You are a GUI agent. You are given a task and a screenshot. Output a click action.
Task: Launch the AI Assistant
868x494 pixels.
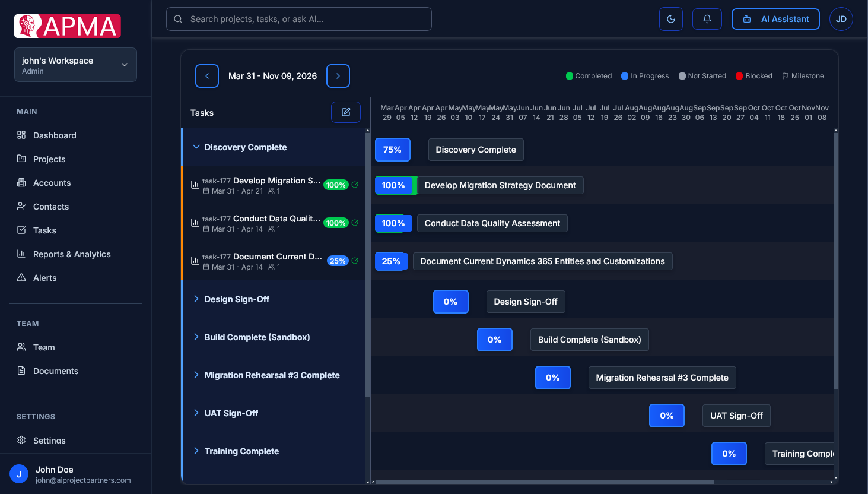coord(775,18)
